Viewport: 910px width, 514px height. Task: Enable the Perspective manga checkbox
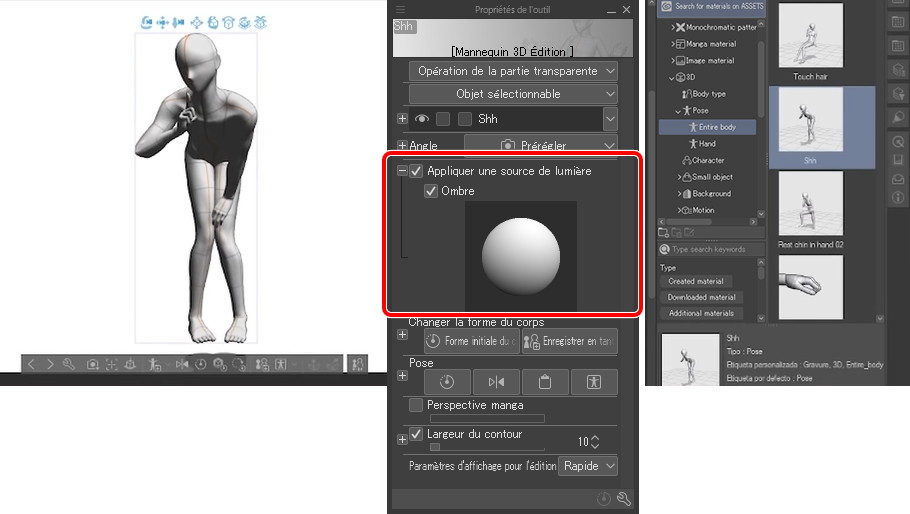tap(416, 405)
